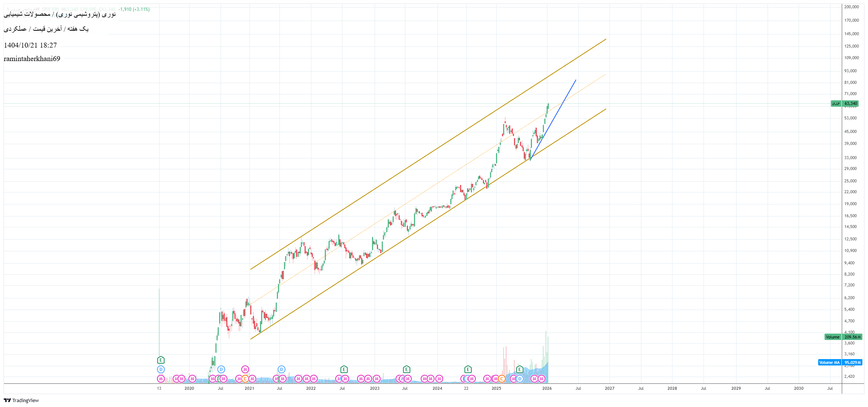Screen dimensions: 868x407
Task: Open the pink 'M' marker below the Jul 2021 candles
Action: (x=284, y=379)
